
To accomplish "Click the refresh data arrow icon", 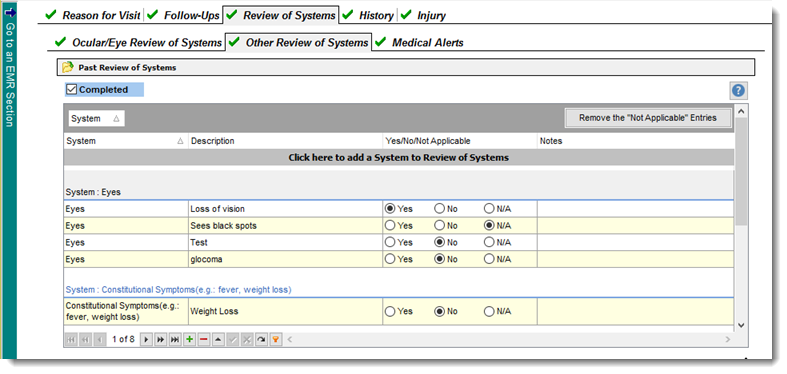I will point(261,340).
